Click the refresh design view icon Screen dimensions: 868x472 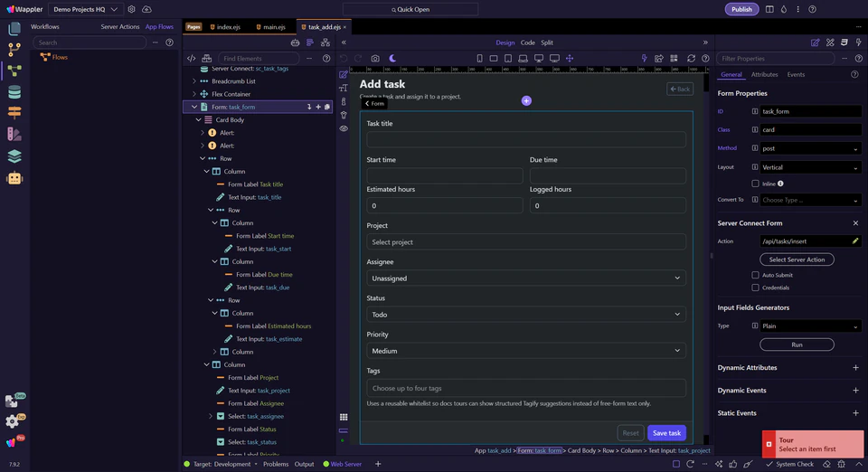pyautogui.click(x=691, y=58)
